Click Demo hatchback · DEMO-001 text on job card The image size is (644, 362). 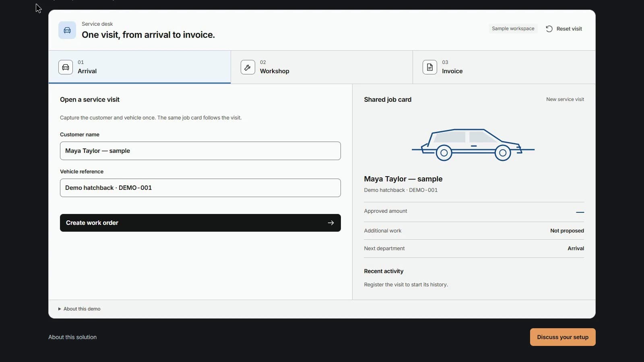pos(401,190)
